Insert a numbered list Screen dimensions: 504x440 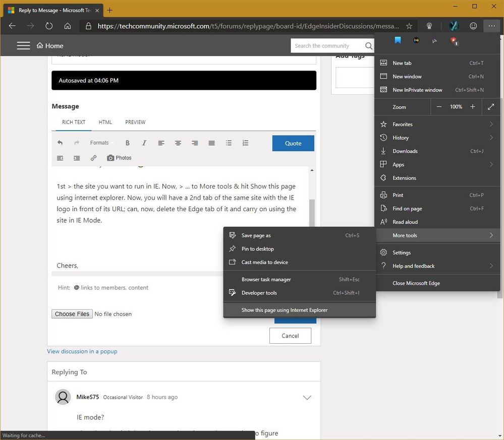[x=245, y=143]
